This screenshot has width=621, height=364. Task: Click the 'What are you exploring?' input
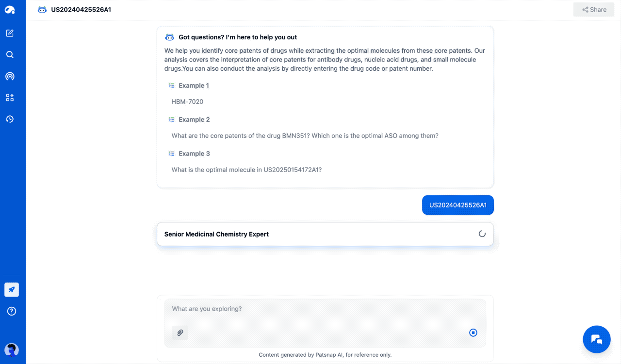click(x=320, y=309)
